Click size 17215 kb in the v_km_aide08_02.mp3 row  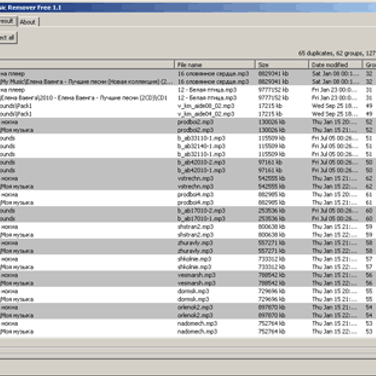click(x=270, y=106)
